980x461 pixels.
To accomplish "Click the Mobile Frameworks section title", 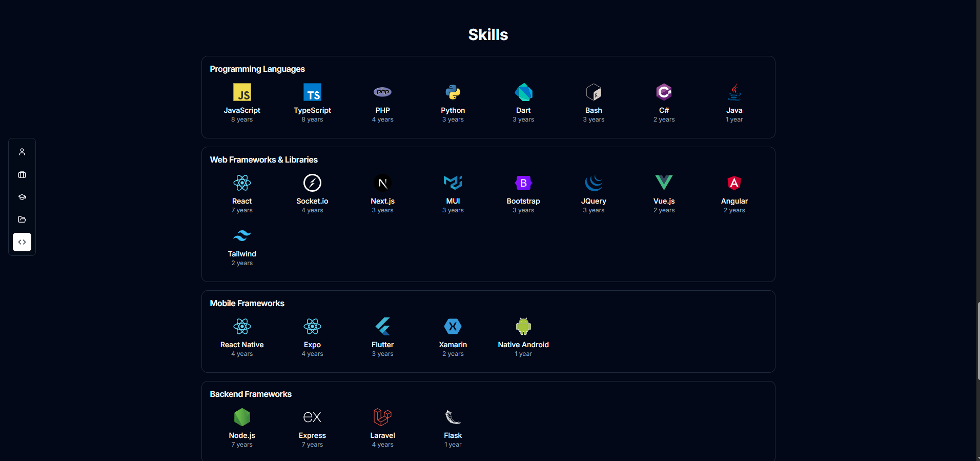I will [x=247, y=304].
